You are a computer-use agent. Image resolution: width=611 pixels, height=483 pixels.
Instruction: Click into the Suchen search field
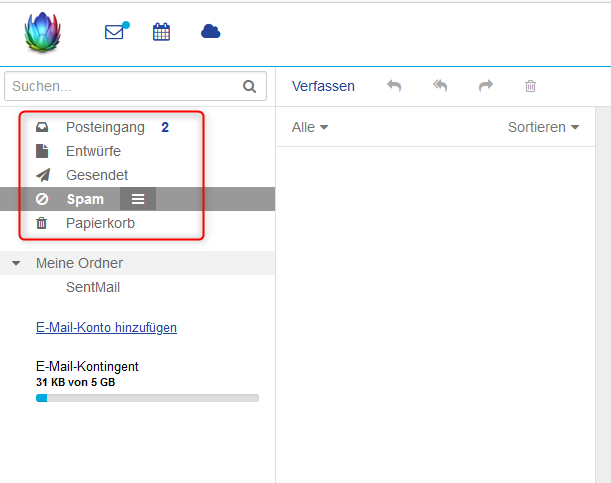[x=120, y=87]
